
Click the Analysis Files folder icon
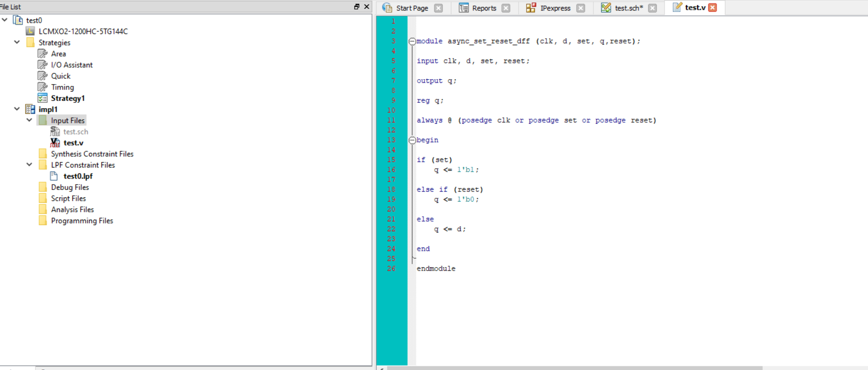[x=43, y=209]
